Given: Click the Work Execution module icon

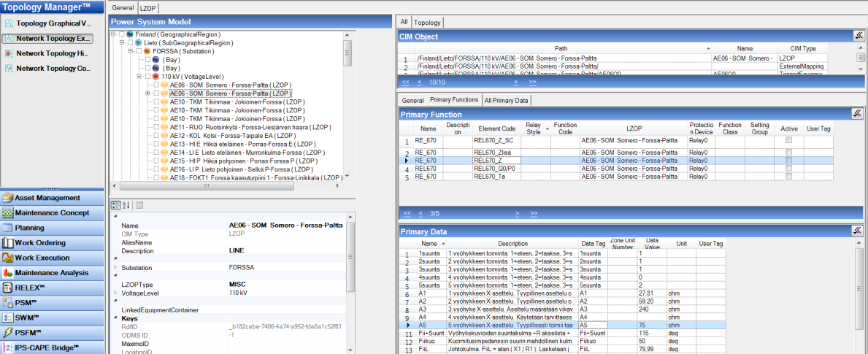Looking at the screenshot, I should pyautogui.click(x=8, y=258).
